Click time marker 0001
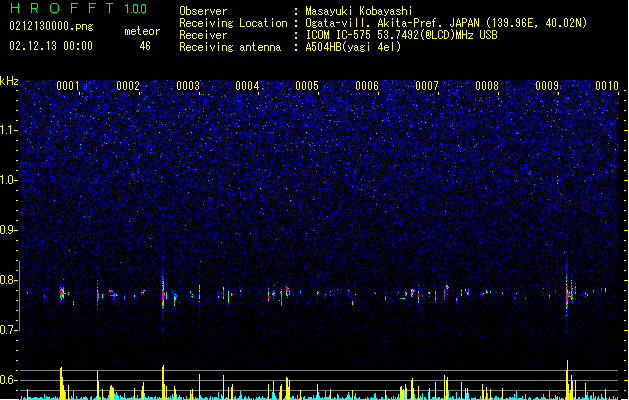 pyautogui.click(x=67, y=85)
